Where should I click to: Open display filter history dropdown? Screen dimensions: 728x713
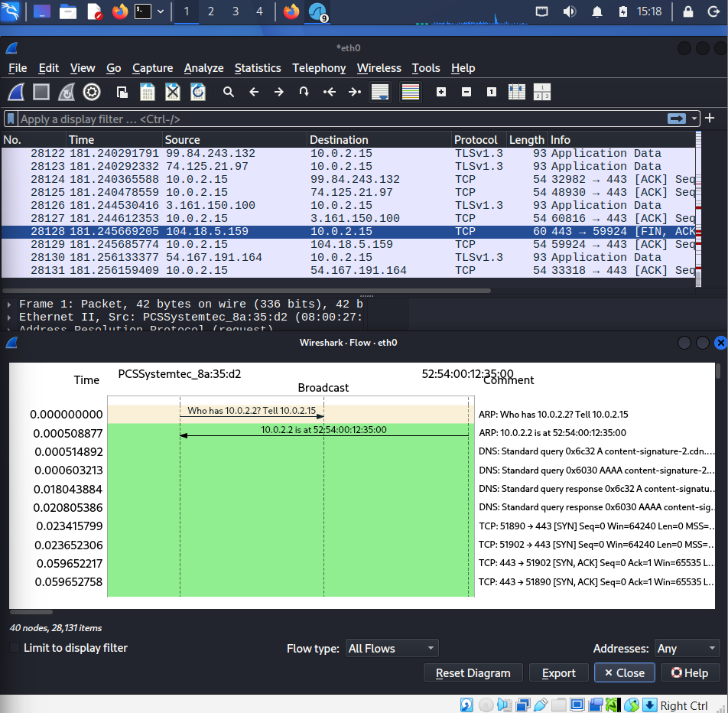point(694,119)
